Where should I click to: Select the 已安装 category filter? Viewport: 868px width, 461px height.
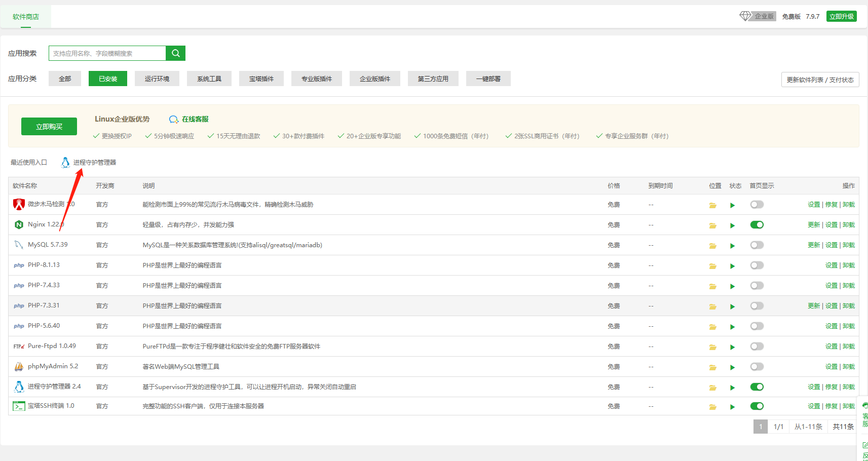click(x=108, y=79)
